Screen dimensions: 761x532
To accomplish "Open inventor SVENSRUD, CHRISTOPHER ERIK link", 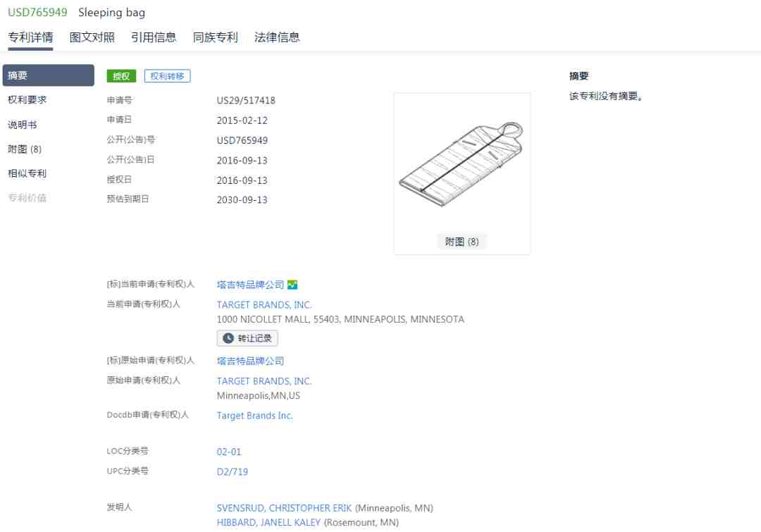I will [284, 508].
